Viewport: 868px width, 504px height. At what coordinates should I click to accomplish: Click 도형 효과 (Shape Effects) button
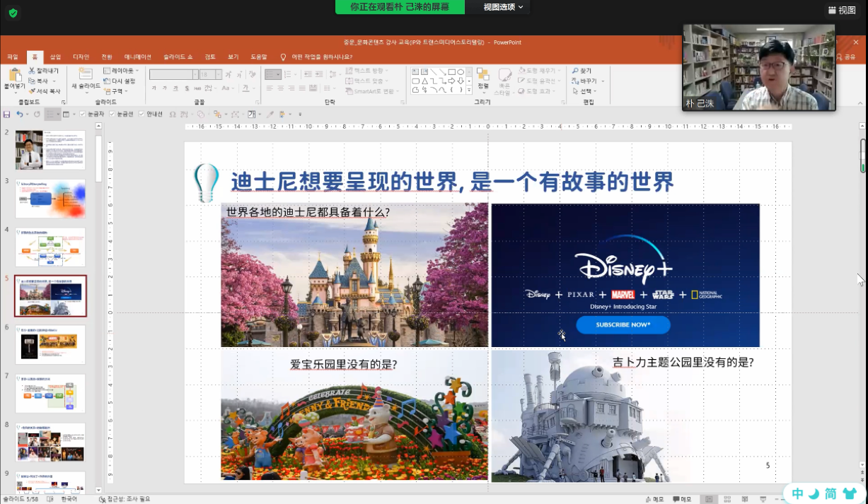tap(536, 91)
